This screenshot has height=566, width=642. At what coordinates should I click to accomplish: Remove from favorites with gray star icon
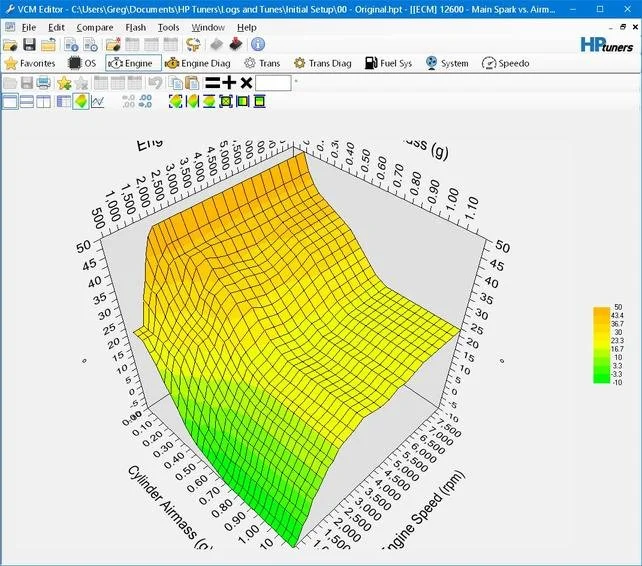pos(81,83)
